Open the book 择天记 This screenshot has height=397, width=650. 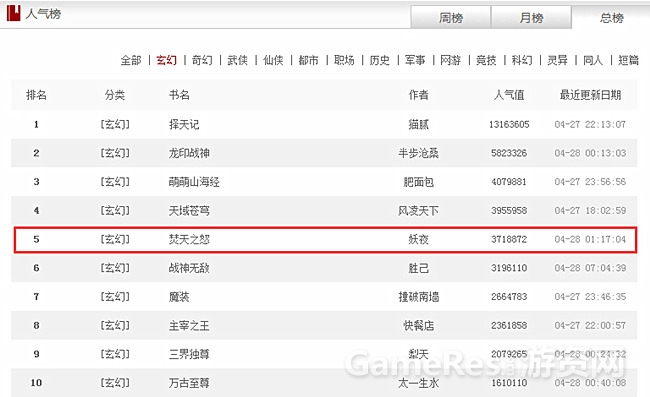tap(184, 124)
